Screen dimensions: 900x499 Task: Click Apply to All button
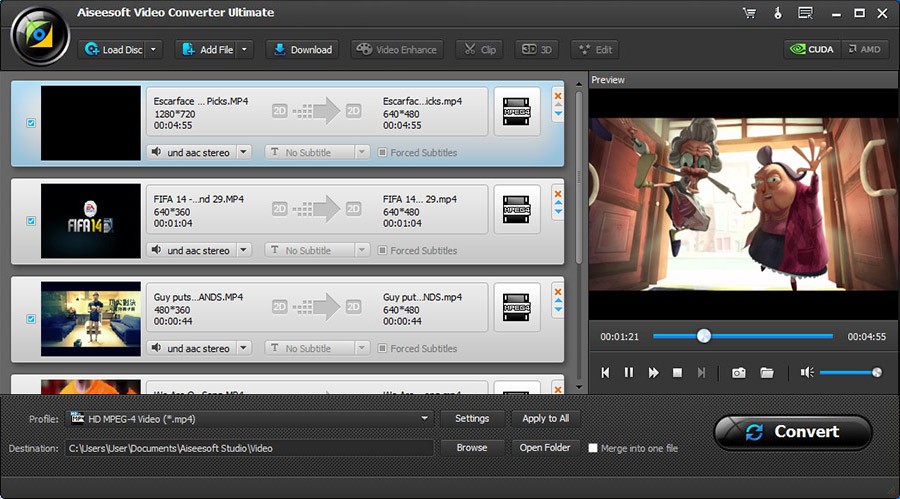[x=545, y=419]
